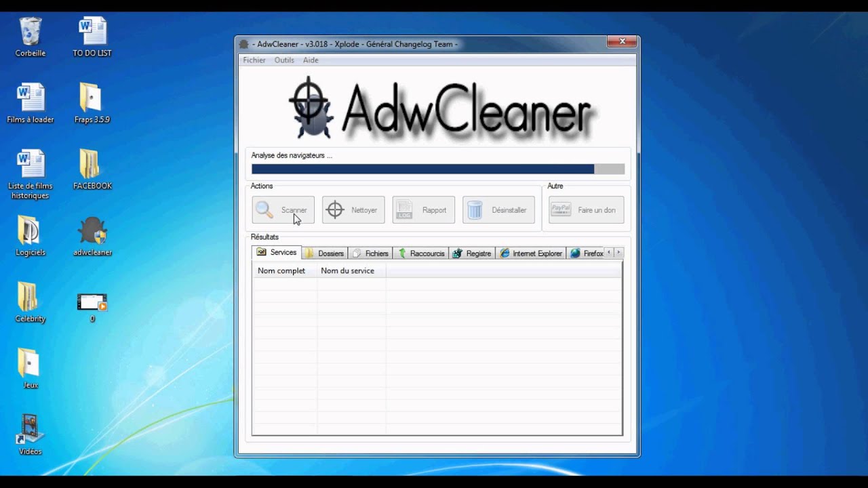868x488 pixels.
Task: Click the Faire un don PayPal button
Action: pos(587,210)
